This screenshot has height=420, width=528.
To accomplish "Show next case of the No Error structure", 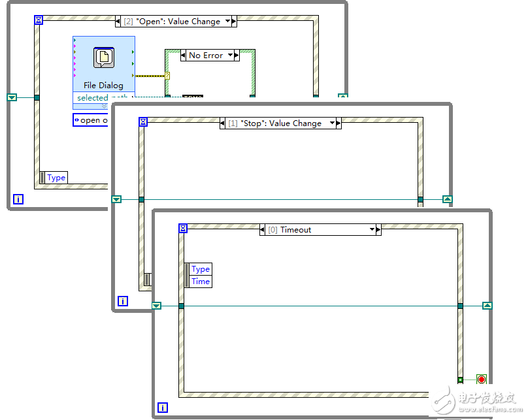I will (237, 55).
